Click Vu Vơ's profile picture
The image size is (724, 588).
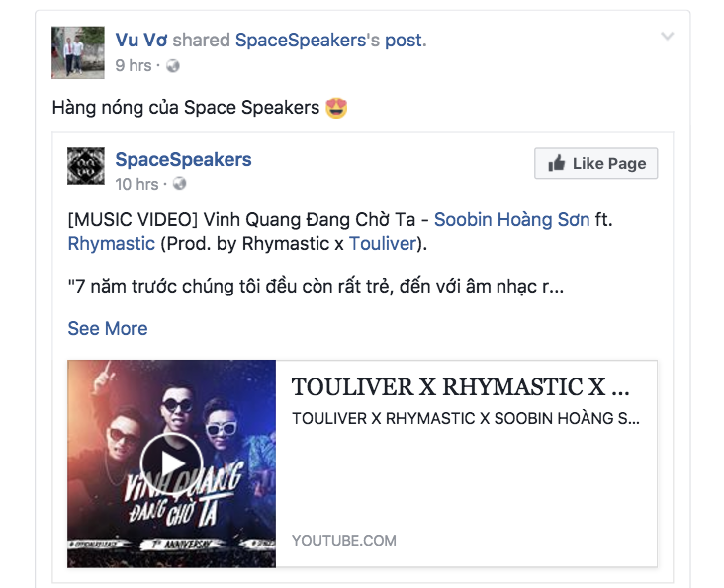(77, 52)
